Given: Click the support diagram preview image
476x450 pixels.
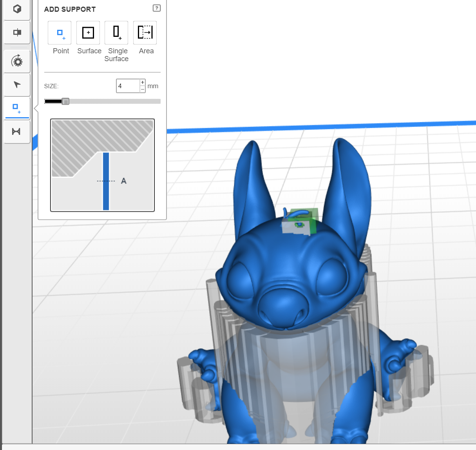Looking at the screenshot, I should (103, 165).
